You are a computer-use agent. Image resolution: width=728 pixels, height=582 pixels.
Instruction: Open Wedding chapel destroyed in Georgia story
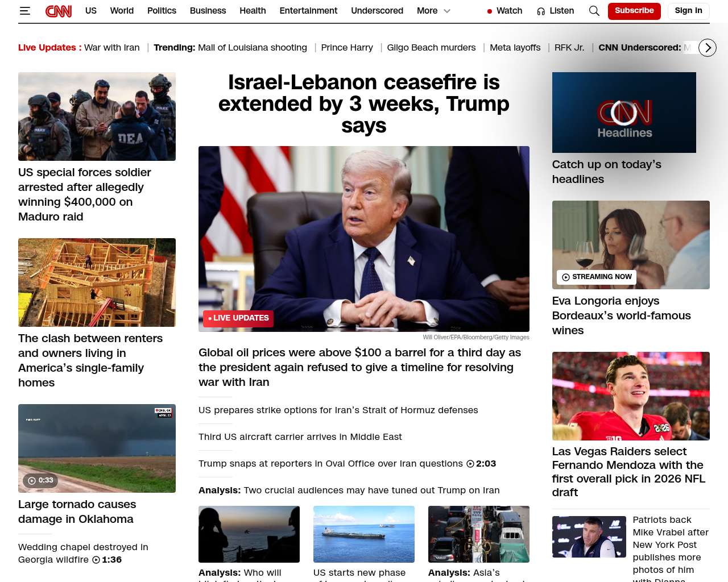pyautogui.click(x=83, y=554)
